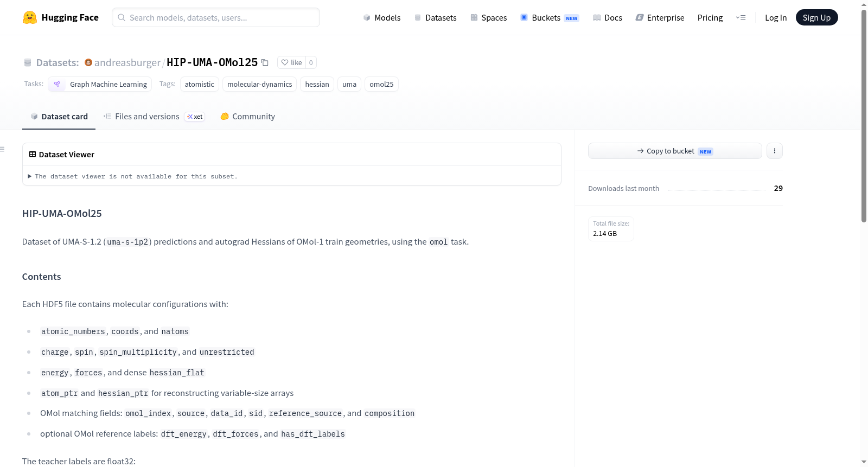Go to Spaces in the navbar

pyautogui.click(x=489, y=17)
